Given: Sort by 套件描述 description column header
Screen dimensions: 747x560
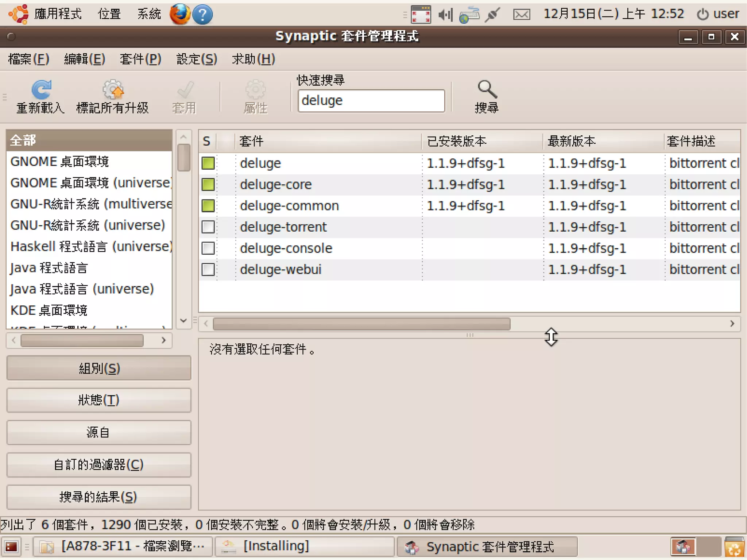Looking at the screenshot, I should click(x=702, y=141).
